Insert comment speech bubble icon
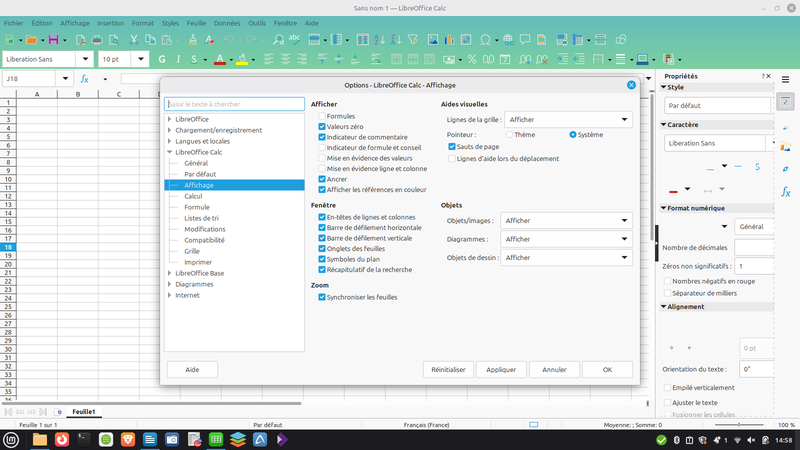The image size is (800, 450). (524, 39)
